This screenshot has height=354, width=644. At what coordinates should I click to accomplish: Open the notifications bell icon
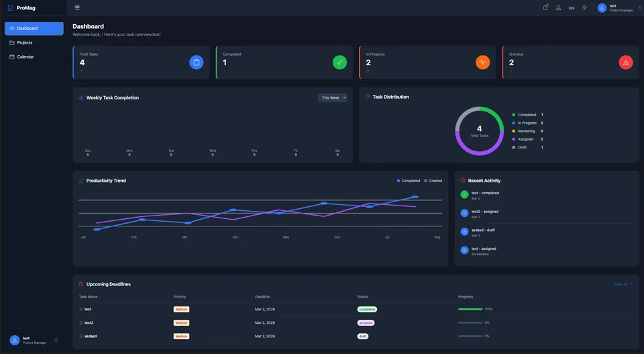(x=545, y=7)
